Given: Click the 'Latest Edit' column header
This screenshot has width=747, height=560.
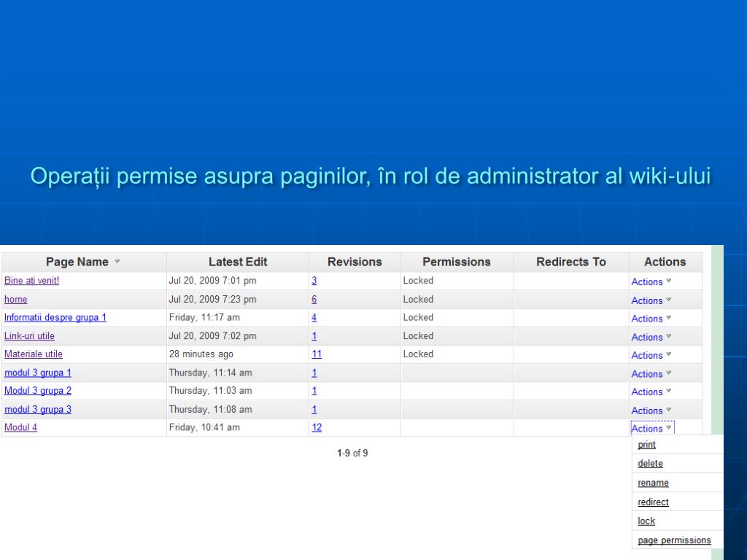Looking at the screenshot, I should pos(238,262).
